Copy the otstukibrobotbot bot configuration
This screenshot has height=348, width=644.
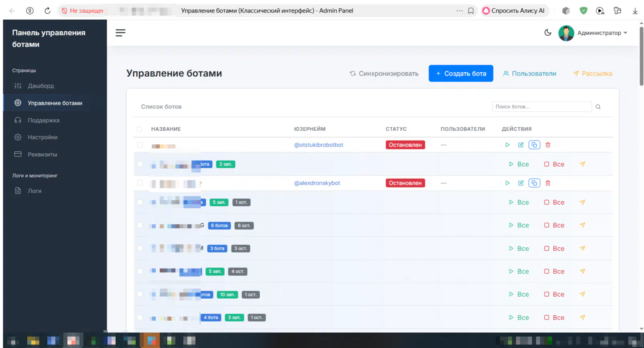pos(534,145)
